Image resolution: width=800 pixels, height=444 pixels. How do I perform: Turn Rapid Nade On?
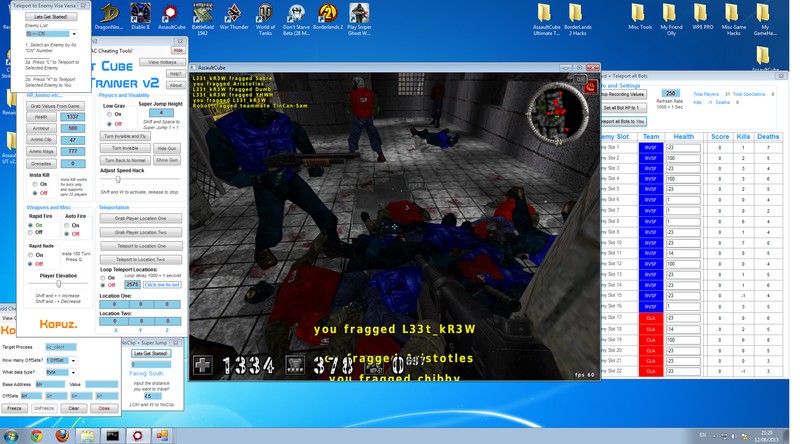click(x=31, y=255)
